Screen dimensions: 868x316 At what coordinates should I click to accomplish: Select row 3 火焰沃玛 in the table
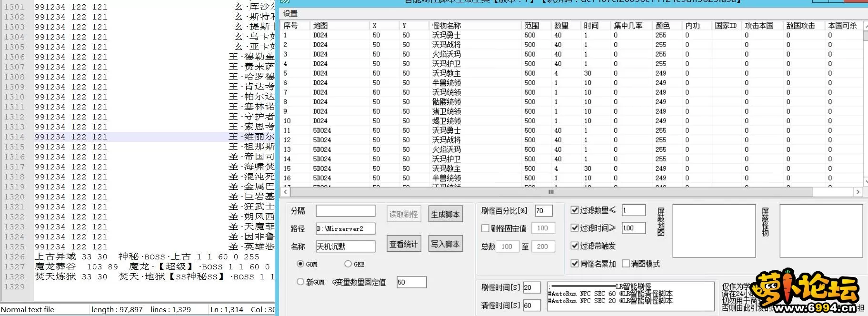(571, 54)
